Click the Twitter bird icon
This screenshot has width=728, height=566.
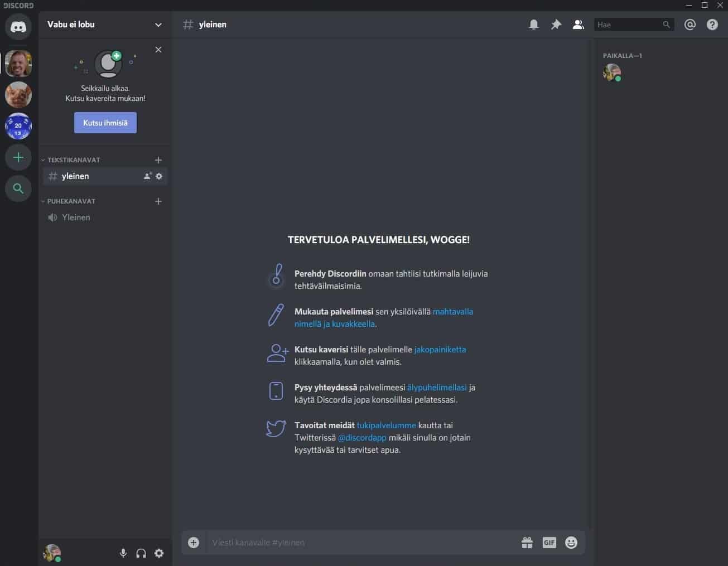tap(276, 428)
